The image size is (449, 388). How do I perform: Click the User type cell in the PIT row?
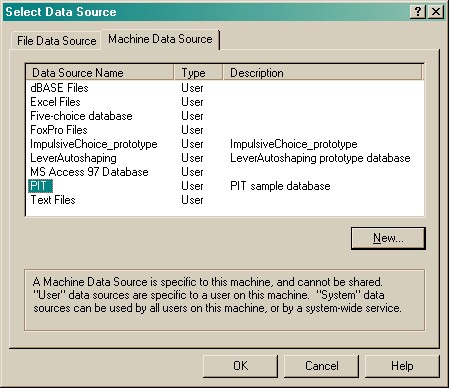coord(192,186)
